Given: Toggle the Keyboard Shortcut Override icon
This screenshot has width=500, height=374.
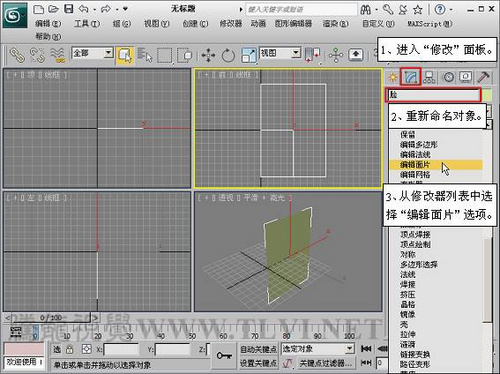Looking at the screenshot, I should point(356,55).
